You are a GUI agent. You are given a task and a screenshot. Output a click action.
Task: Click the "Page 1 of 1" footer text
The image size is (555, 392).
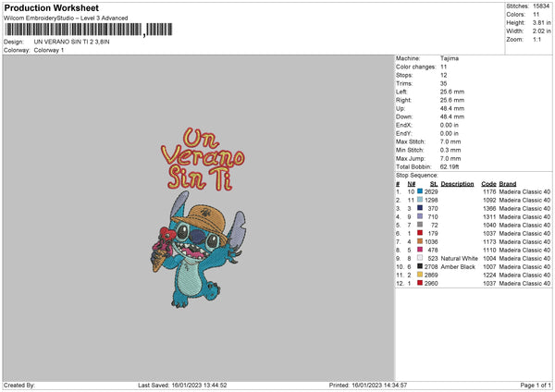536,385
